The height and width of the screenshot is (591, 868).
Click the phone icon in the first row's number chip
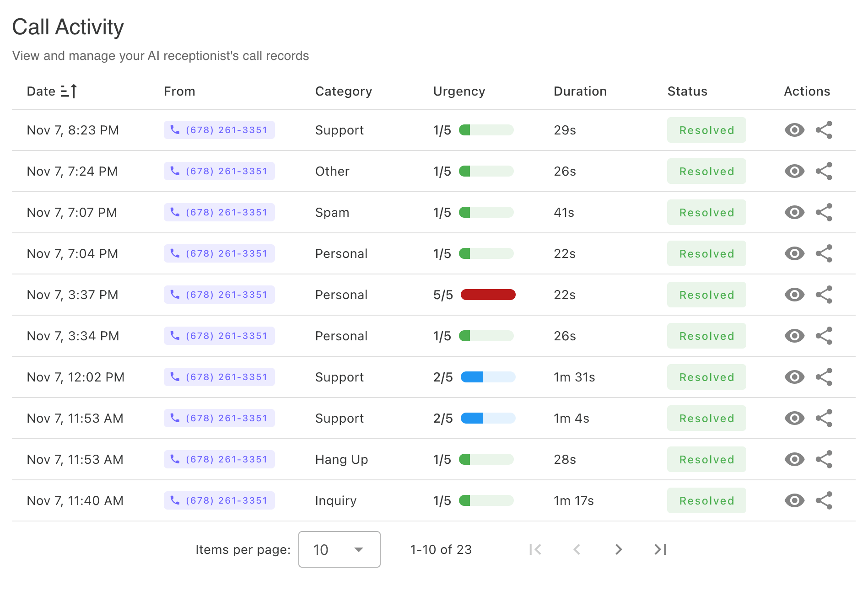pos(175,130)
